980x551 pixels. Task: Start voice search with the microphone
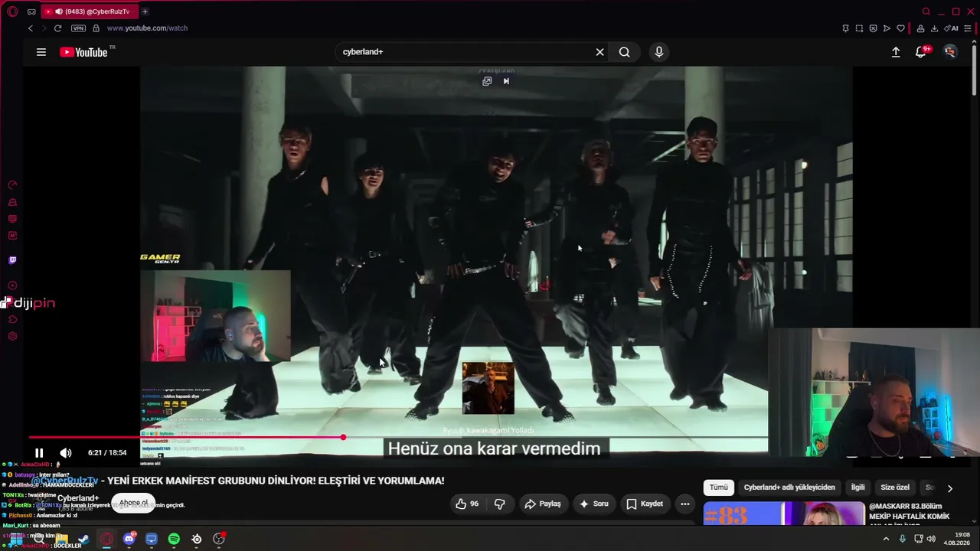(x=659, y=52)
